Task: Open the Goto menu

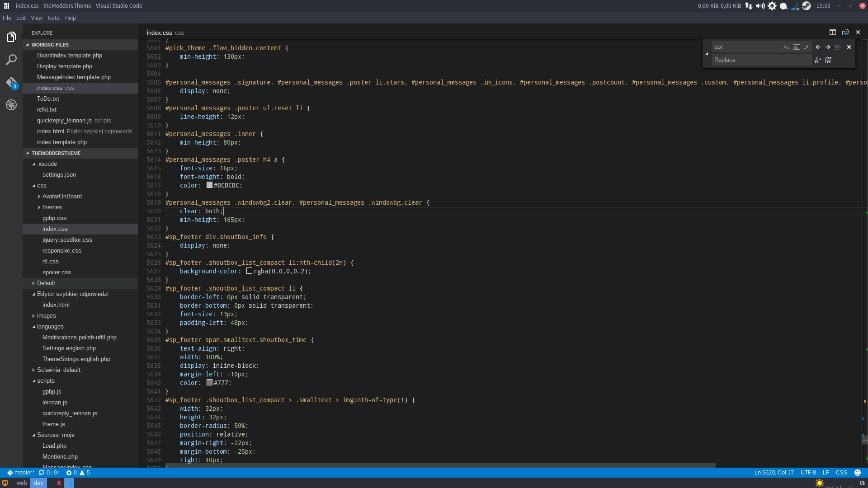Action: [53, 18]
